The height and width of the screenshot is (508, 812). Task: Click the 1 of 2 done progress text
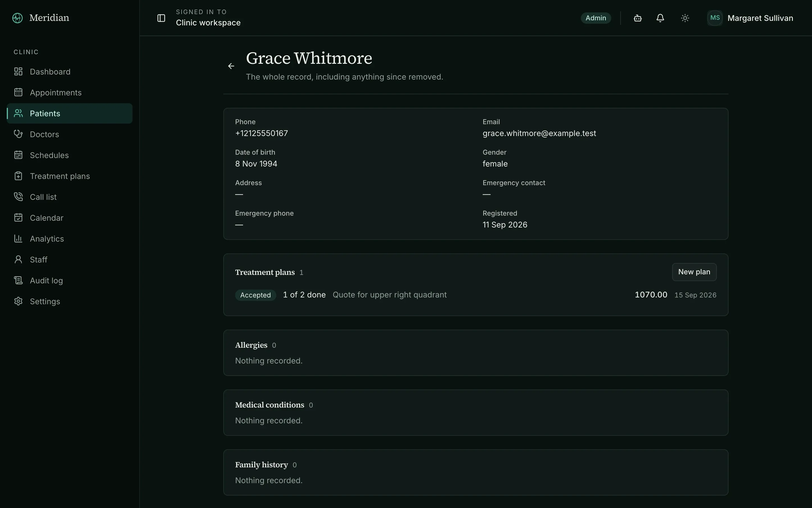coord(304,295)
